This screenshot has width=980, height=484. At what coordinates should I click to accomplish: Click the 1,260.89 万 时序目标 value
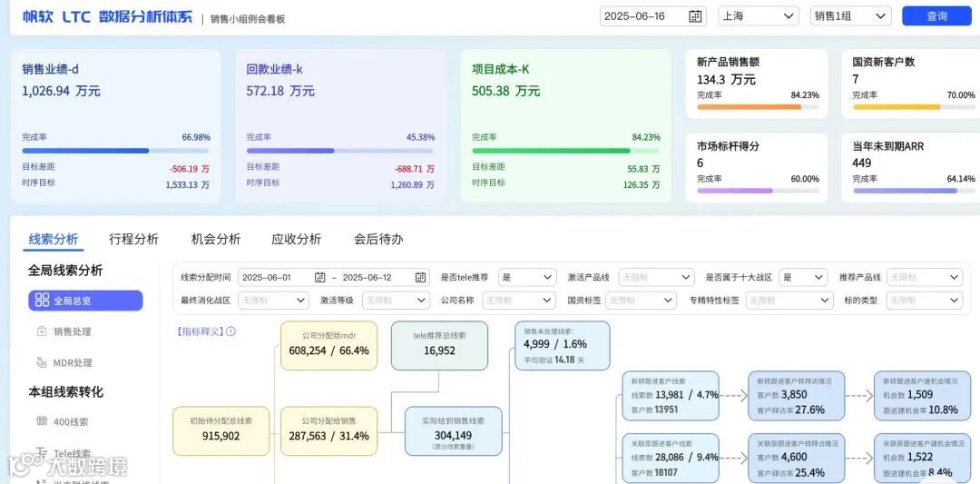tap(413, 185)
